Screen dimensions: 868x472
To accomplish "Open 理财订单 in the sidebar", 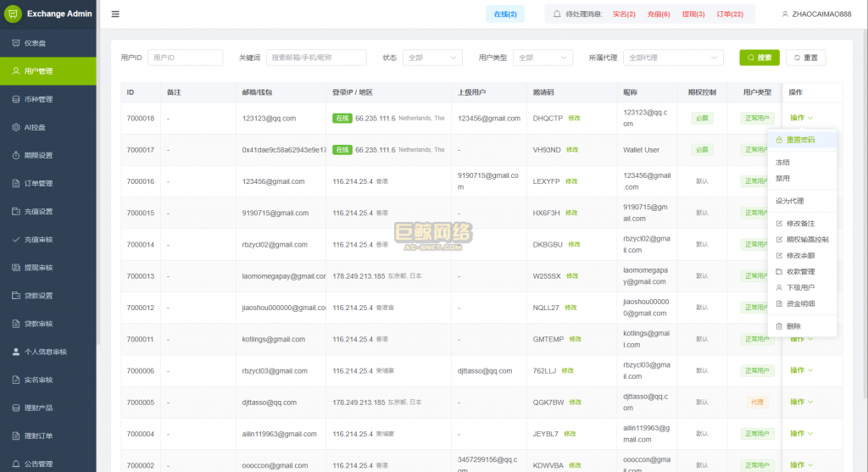I will click(x=48, y=436).
